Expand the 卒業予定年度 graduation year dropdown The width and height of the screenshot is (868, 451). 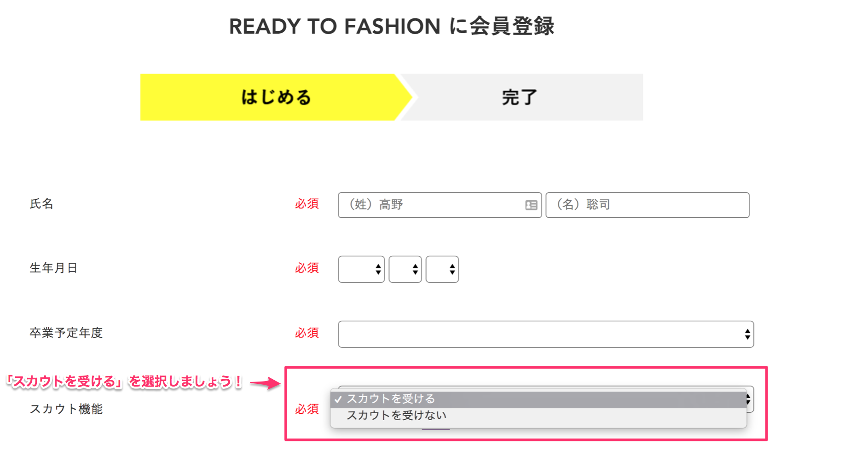point(546,334)
